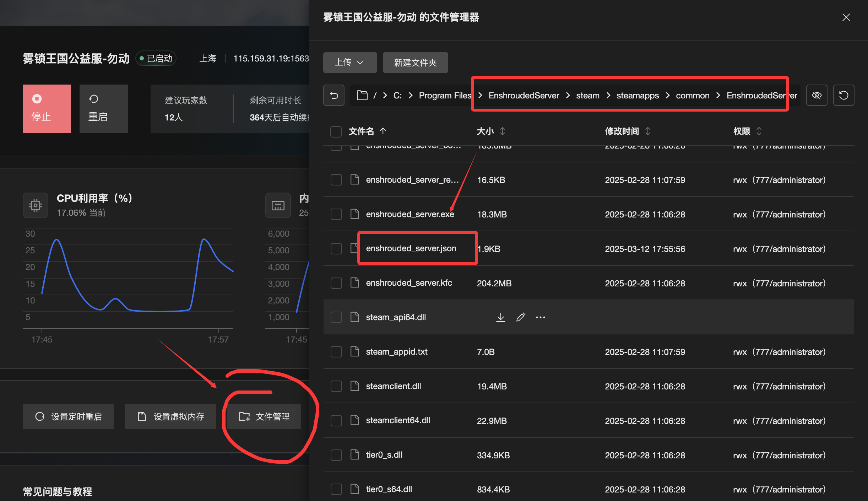Screen dimensions: 868x501
Task: Click the 新建文件夹 button
Action: point(415,63)
